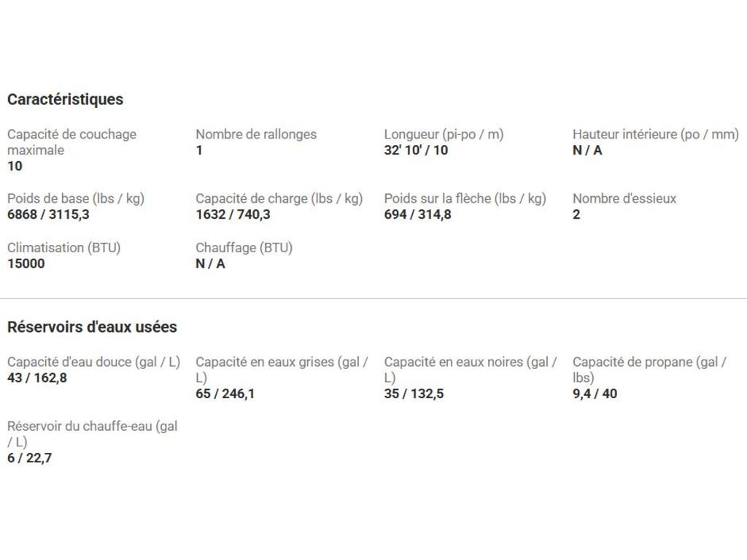Select the fresh water value 43 / 162,8

pyautogui.click(x=37, y=378)
